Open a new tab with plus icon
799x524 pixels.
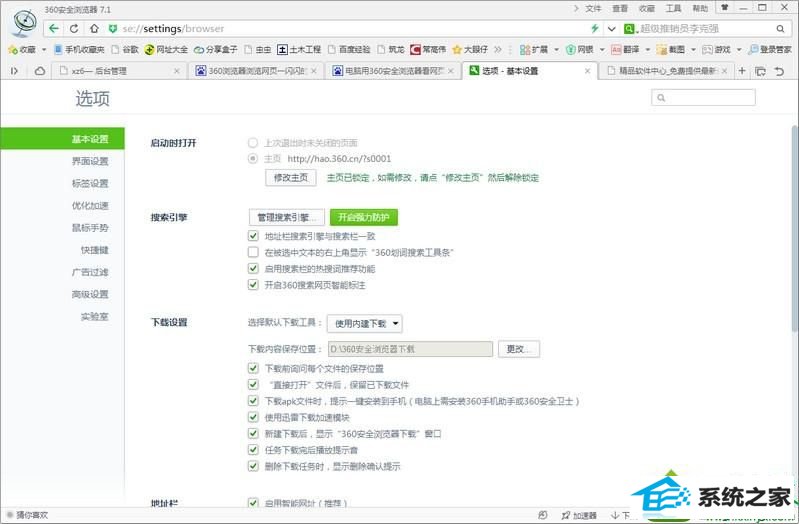742,71
